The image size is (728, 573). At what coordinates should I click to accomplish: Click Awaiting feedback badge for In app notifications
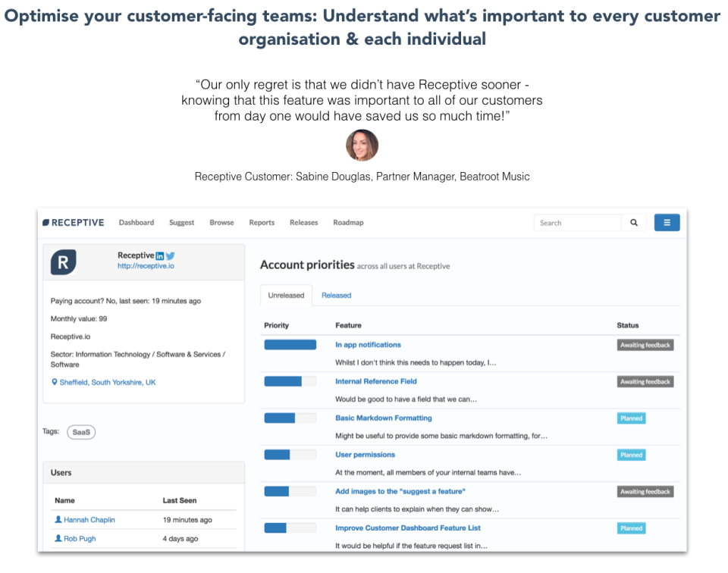tap(645, 345)
